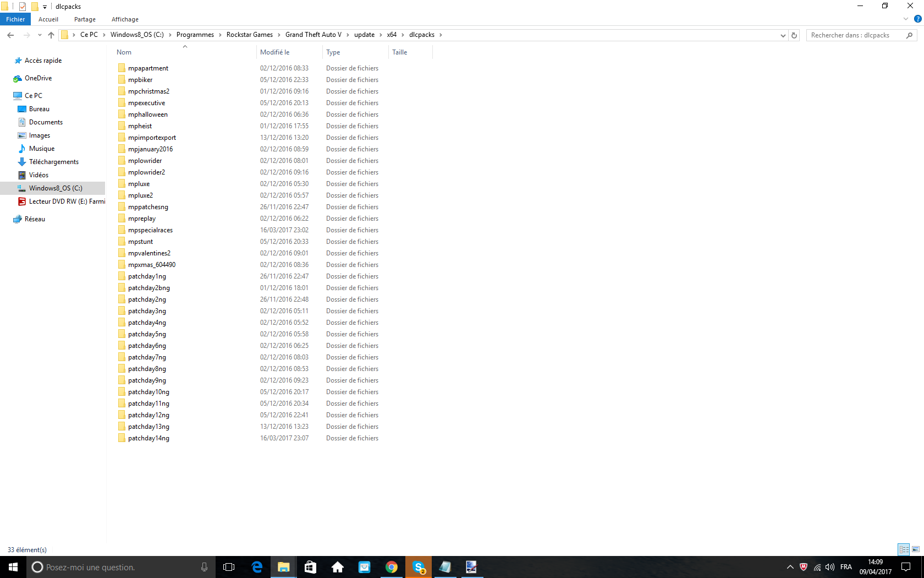Expand the ribbon with chevron
The height and width of the screenshot is (578, 924).
coord(906,19)
